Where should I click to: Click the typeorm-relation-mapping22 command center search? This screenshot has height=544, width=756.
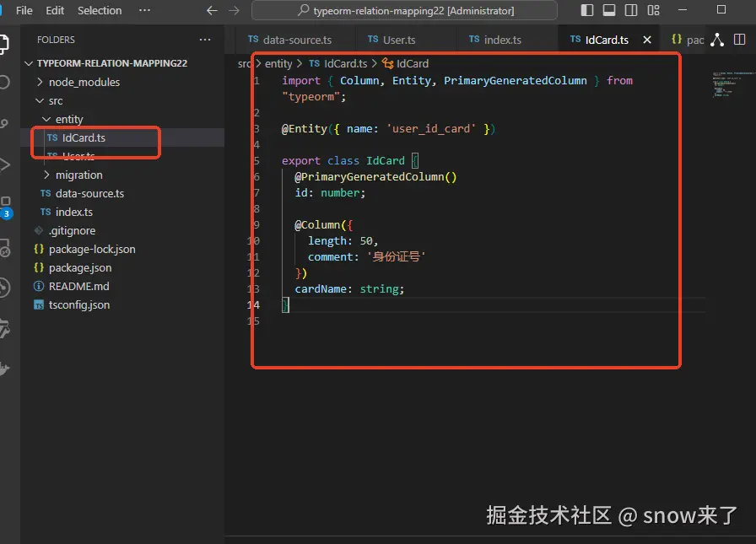pos(404,11)
